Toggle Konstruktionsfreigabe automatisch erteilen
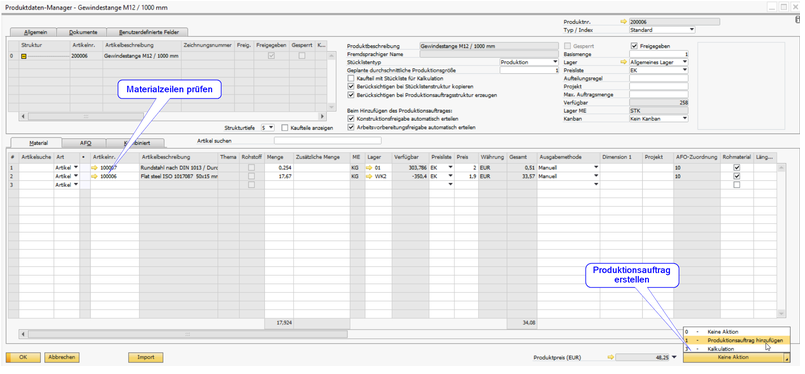Viewport: 805px width, 374px height. (351, 119)
